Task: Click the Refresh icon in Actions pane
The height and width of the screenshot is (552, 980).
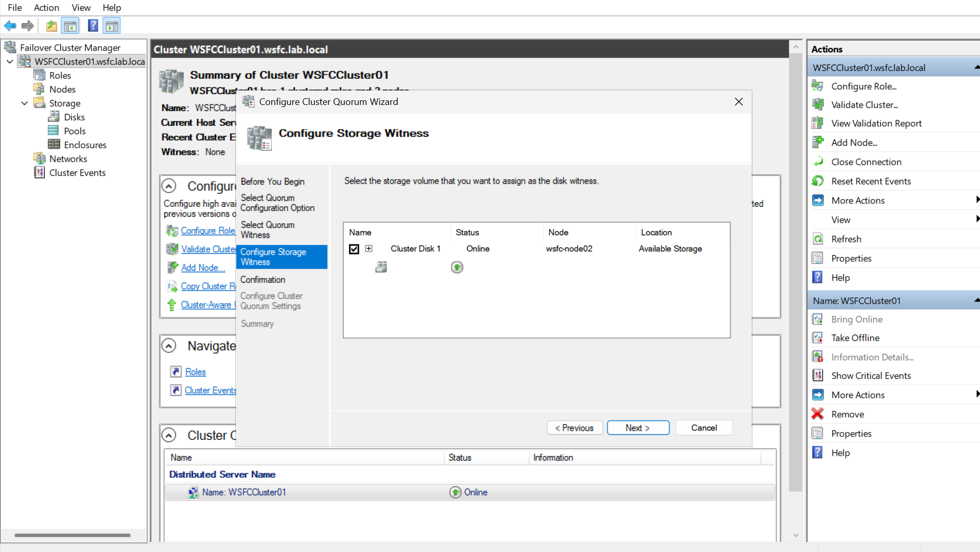Action: click(x=817, y=239)
